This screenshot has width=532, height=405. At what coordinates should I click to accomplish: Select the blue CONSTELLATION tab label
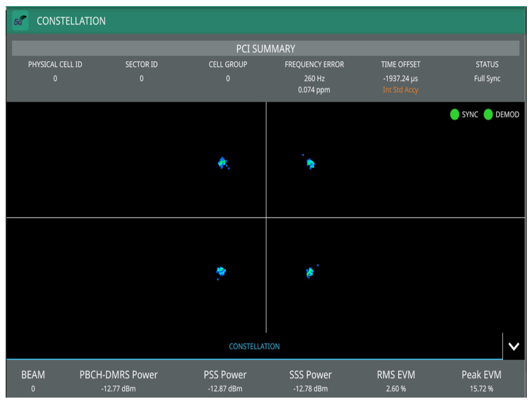(254, 347)
